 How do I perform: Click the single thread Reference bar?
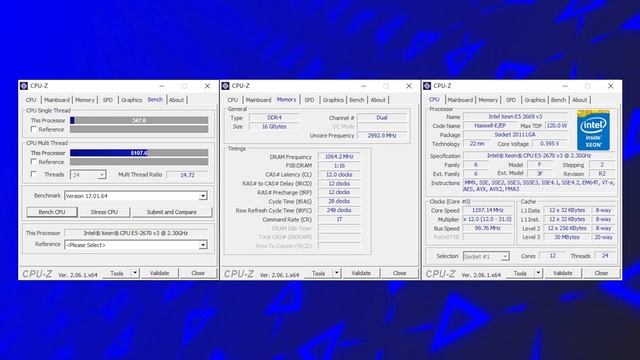pos(139,129)
